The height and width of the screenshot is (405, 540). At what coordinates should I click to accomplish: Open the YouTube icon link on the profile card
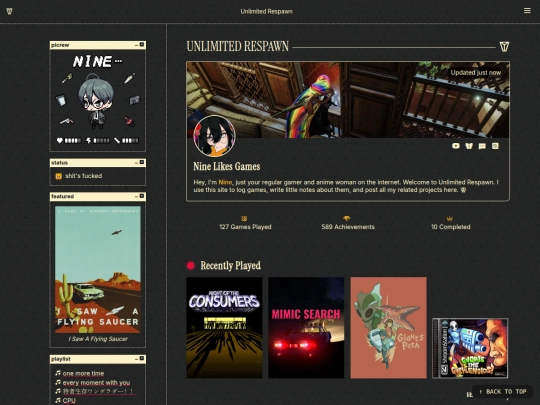pos(456,146)
